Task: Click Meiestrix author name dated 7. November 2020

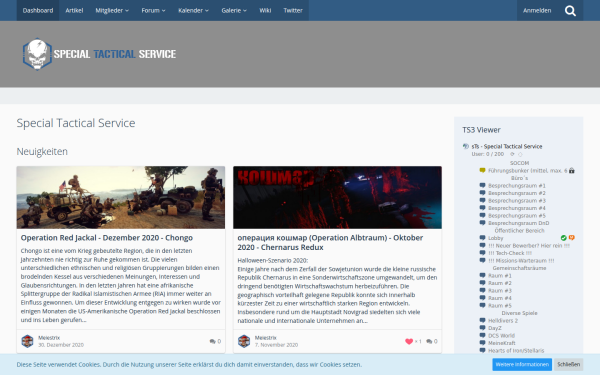Action: 266,338
